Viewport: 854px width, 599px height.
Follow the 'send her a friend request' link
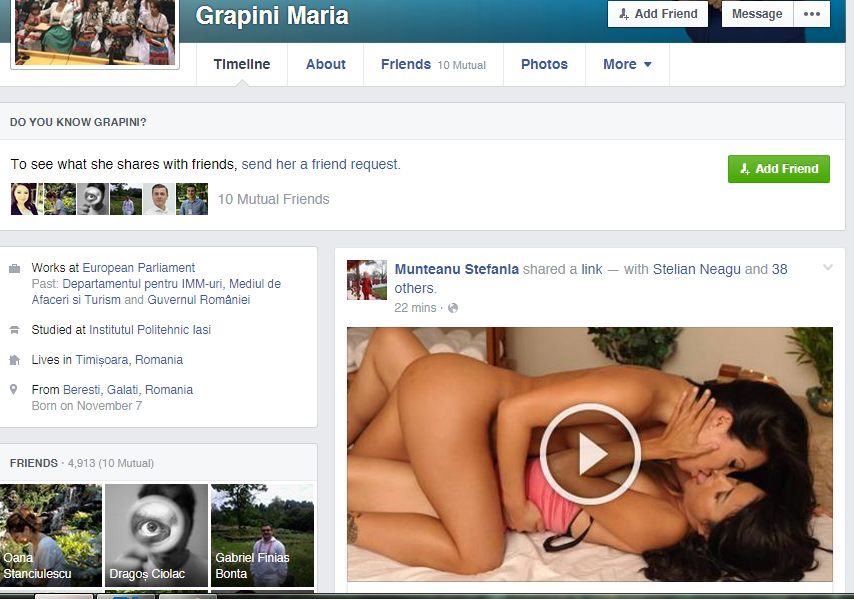pos(321,164)
